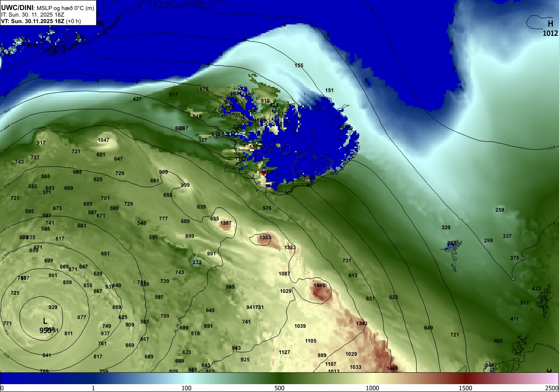Click the 2500 label on the color scale
Image resolution: width=559 pixels, height=392 pixels.
[x=552, y=388]
